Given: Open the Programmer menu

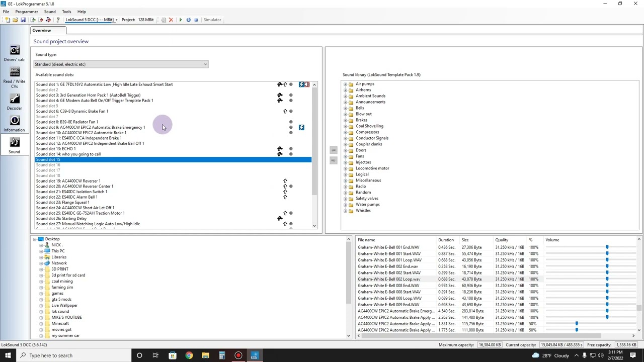Looking at the screenshot, I should pyautogui.click(x=27, y=12).
